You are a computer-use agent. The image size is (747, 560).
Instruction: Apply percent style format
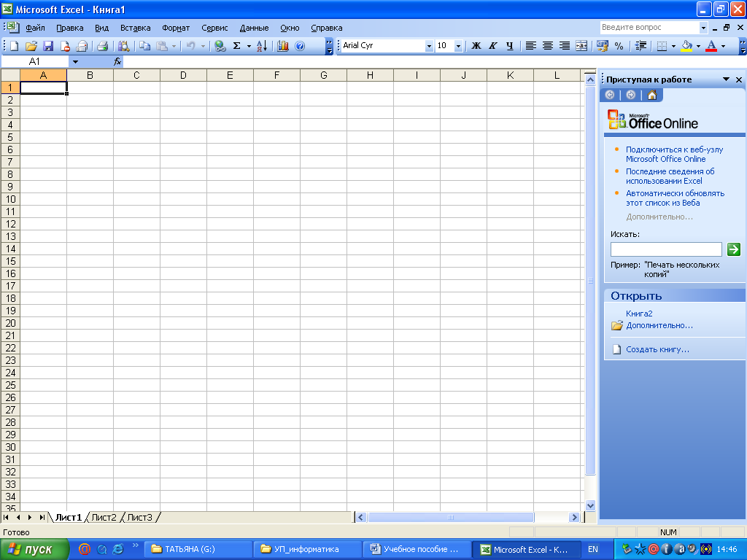pyautogui.click(x=619, y=46)
